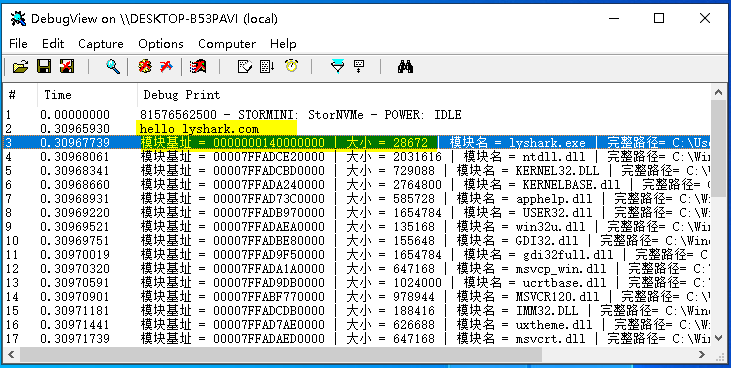The height and width of the screenshot is (368, 731).
Task: Select the msvcp_win.dll module row
Action: pyautogui.click(x=357, y=269)
